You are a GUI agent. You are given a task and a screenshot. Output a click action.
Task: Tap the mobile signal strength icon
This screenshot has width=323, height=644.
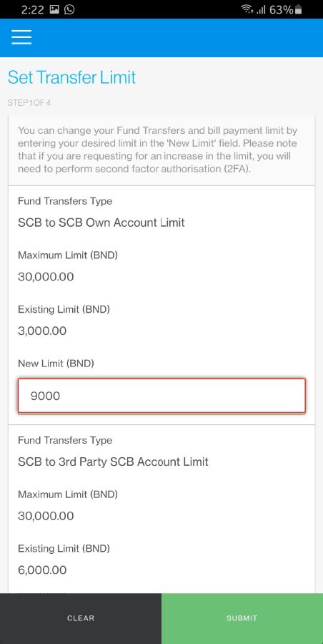(261, 10)
